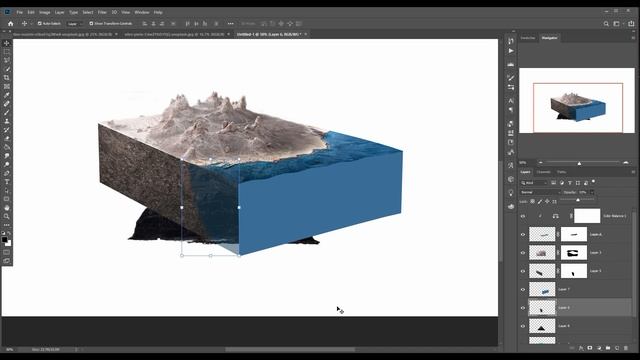Select the Dodge tool
The image size is (640, 360).
[x=7, y=164]
